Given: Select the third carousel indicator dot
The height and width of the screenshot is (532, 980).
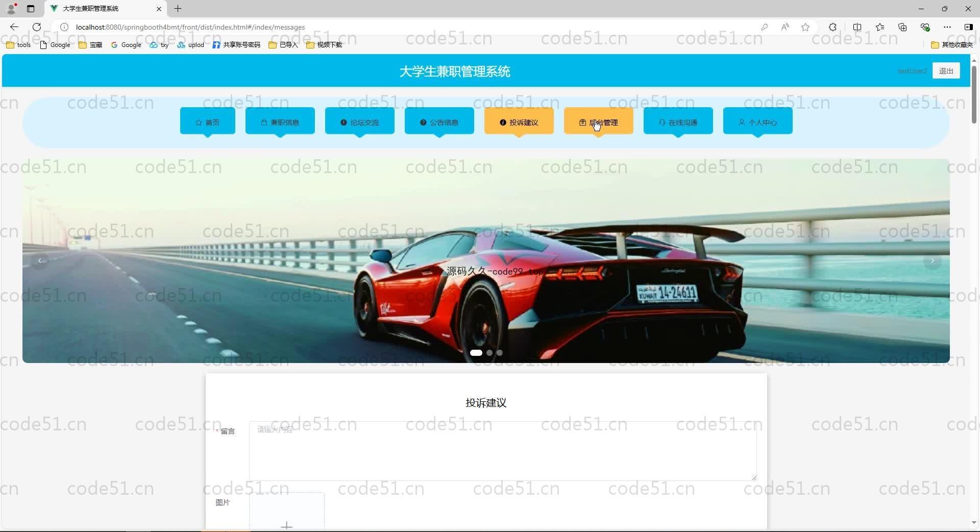Looking at the screenshot, I should [500, 353].
